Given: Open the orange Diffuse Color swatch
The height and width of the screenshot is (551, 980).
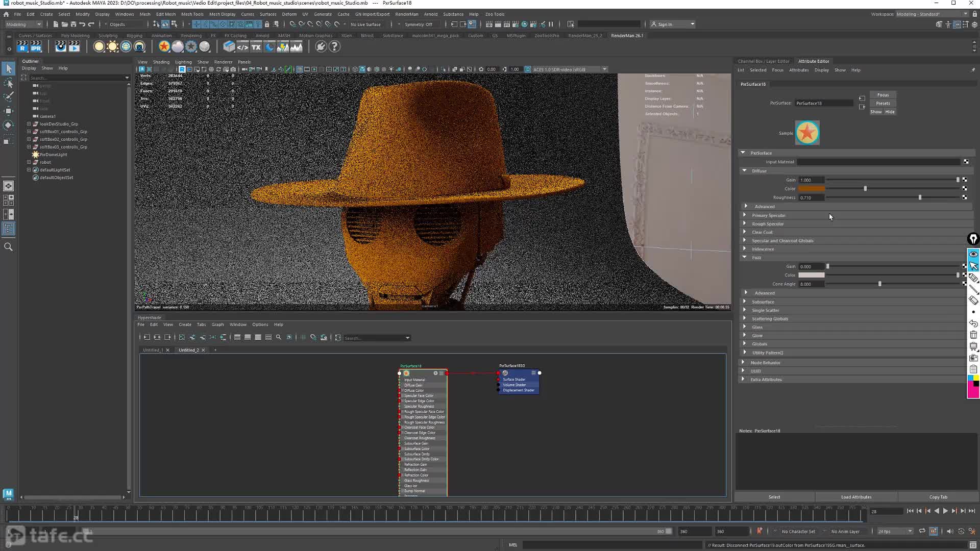Looking at the screenshot, I should pos(811,189).
